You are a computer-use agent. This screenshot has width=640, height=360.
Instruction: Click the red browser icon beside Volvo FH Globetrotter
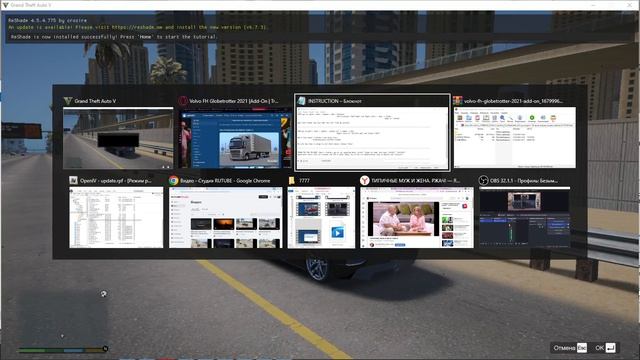183,101
